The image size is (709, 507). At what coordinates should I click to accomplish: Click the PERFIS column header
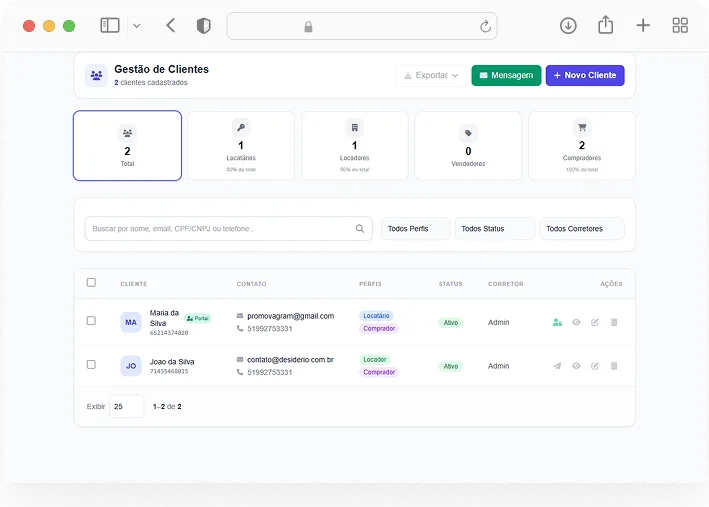(370, 284)
